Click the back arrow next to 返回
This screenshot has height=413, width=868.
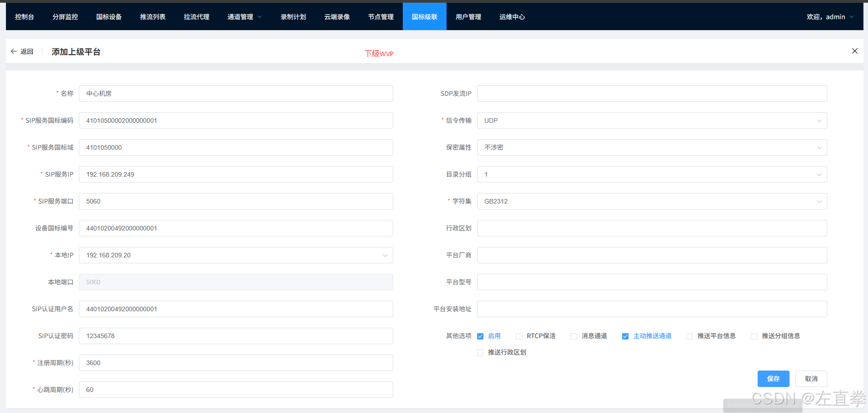coord(14,51)
